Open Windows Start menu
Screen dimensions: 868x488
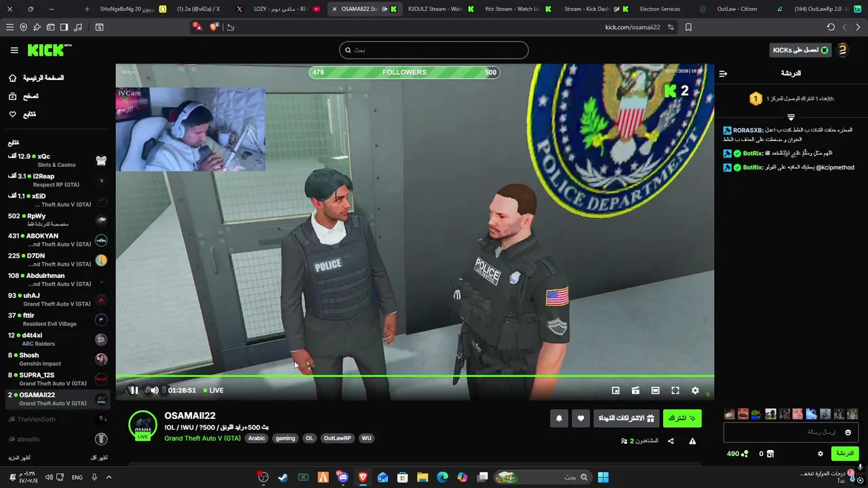[603, 477]
